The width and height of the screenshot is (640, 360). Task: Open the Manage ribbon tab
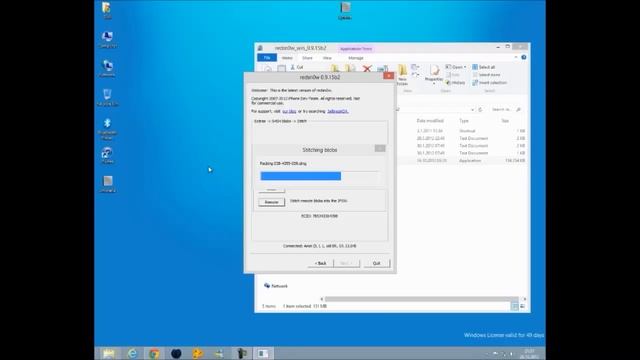pyautogui.click(x=356, y=58)
